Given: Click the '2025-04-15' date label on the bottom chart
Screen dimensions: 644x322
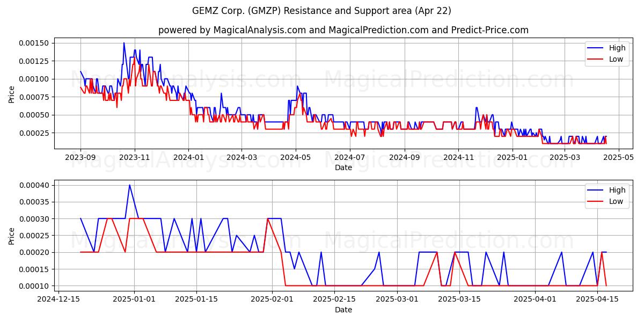Looking at the screenshot, I should [597, 299].
